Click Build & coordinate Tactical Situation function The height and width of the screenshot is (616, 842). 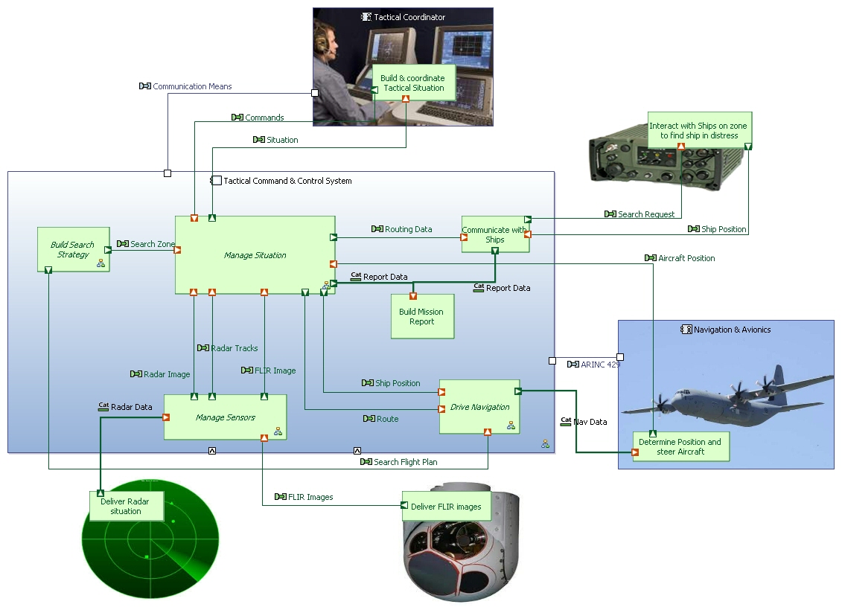[413, 83]
